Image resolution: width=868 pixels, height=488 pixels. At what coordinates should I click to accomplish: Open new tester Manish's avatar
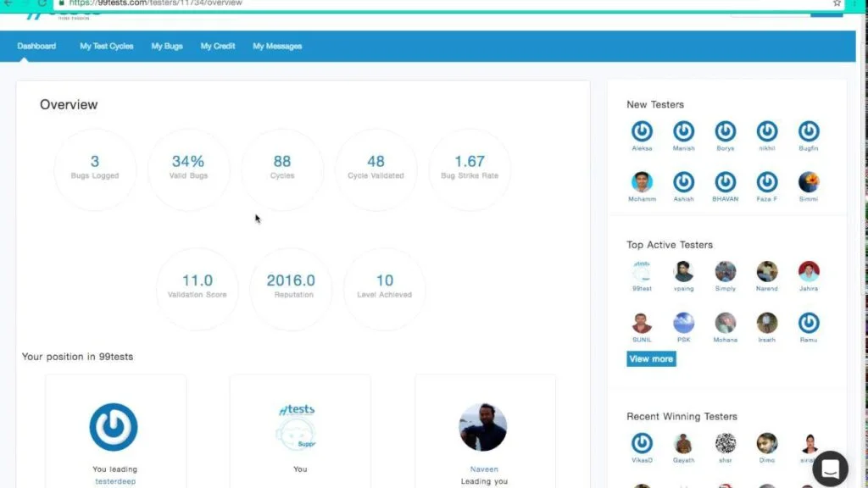click(684, 131)
